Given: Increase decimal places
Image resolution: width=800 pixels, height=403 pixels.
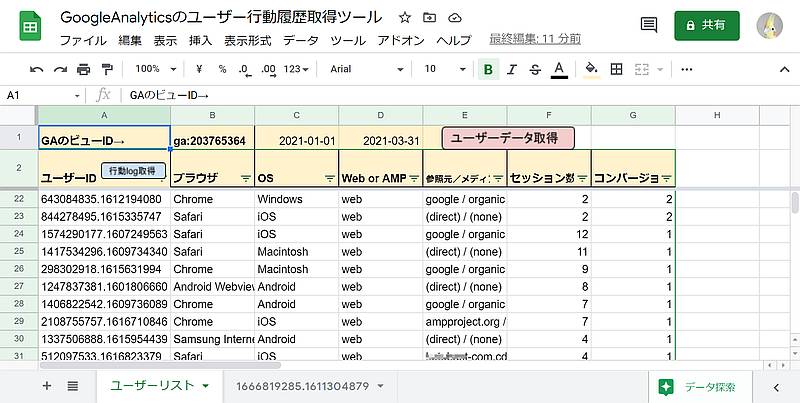Looking at the screenshot, I should (268, 69).
